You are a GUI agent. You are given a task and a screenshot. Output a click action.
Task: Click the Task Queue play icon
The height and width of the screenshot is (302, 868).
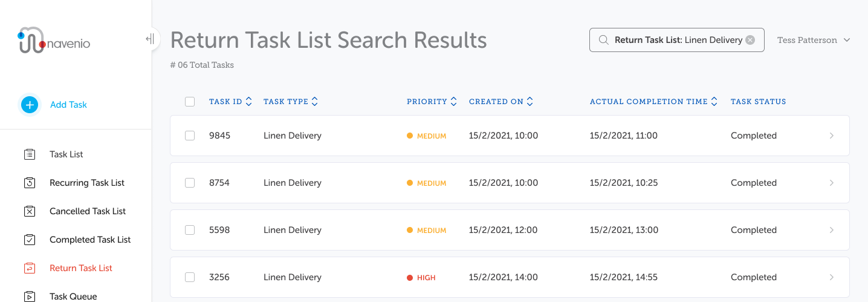[29, 297]
